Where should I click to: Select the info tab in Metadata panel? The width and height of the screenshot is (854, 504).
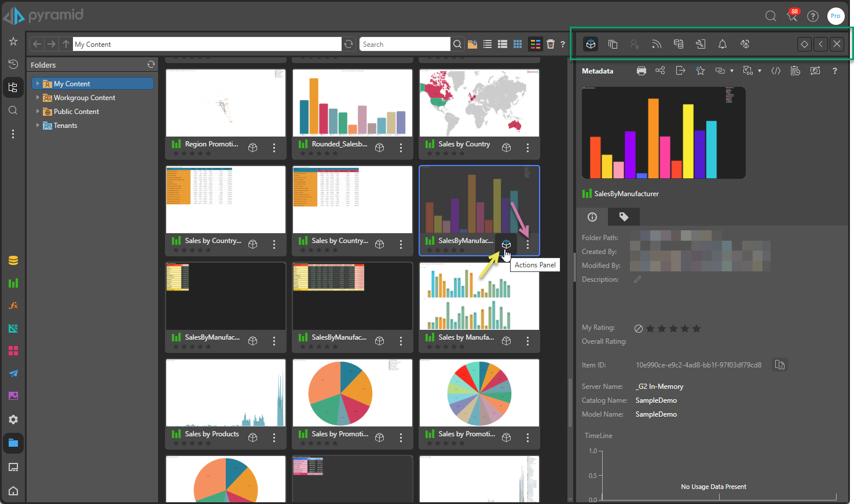tap(592, 217)
